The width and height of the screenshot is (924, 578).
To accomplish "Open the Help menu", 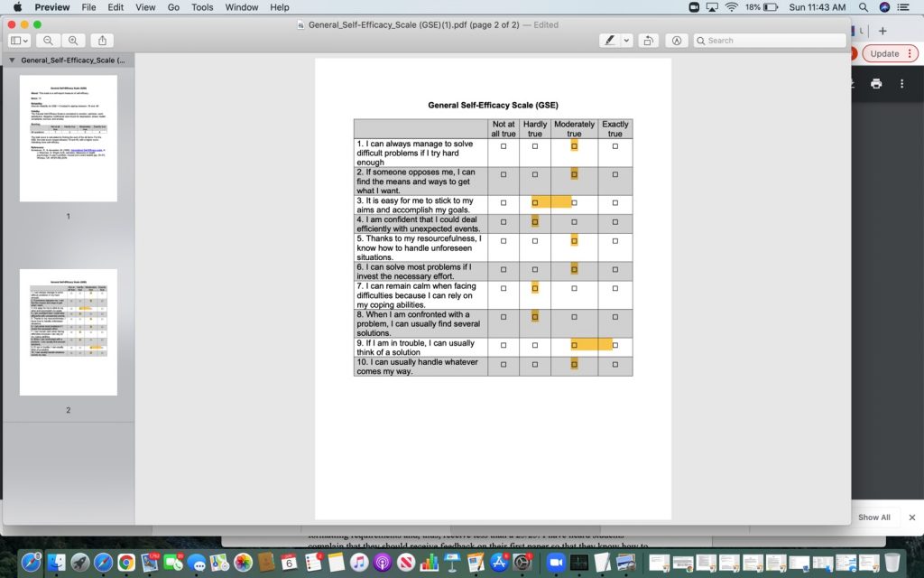I will pyautogui.click(x=280, y=7).
